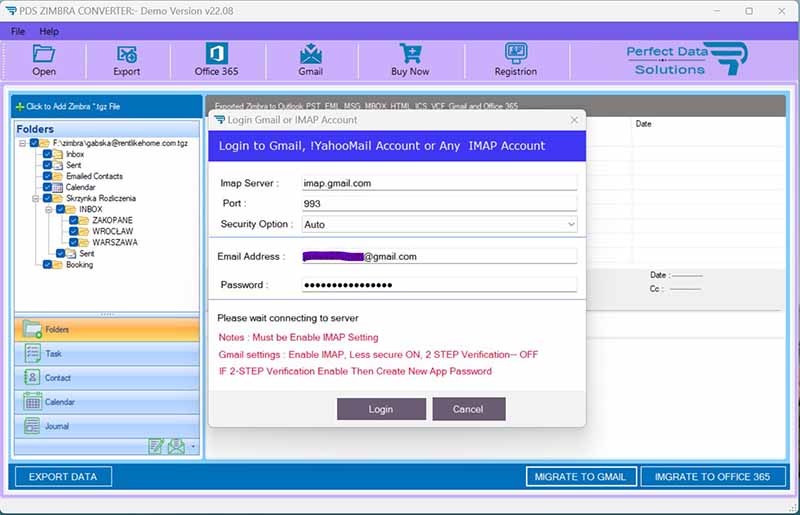Click IMGRATE TO OFFICE 365 button
The image size is (800, 515).
click(x=712, y=477)
